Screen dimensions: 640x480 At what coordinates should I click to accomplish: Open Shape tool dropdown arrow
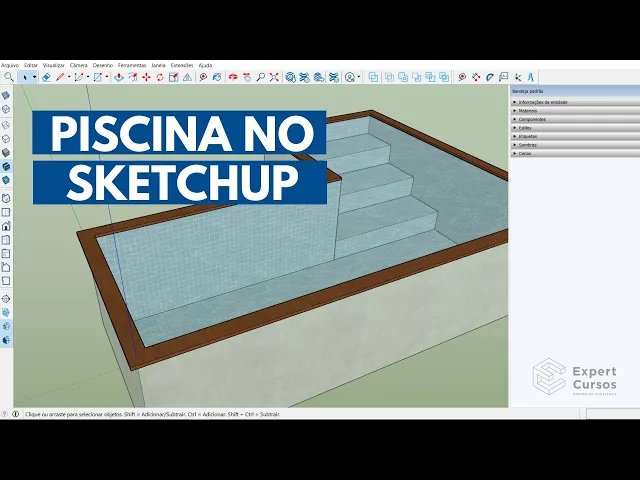107,77
